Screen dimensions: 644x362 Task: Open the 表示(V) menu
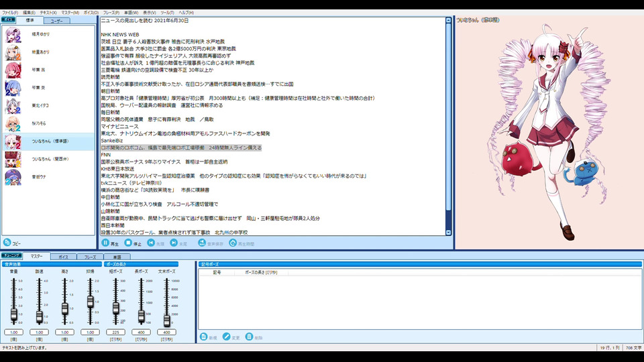click(x=149, y=13)
